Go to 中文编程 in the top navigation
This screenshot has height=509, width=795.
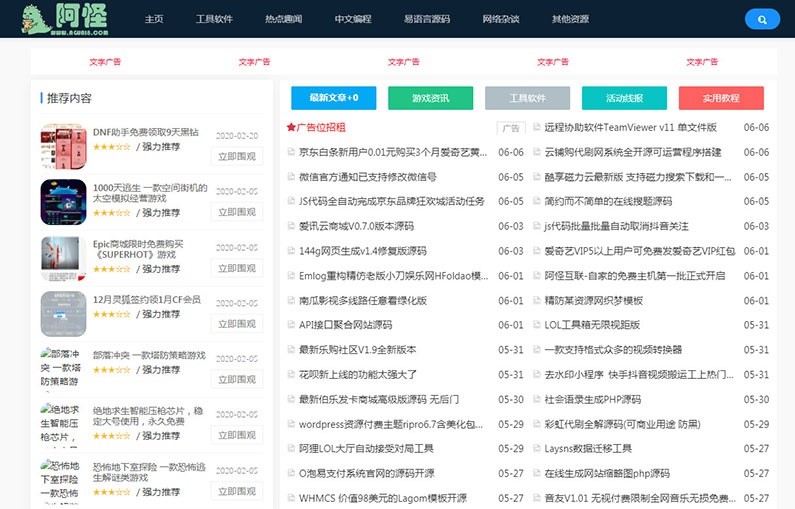point(352,19)
